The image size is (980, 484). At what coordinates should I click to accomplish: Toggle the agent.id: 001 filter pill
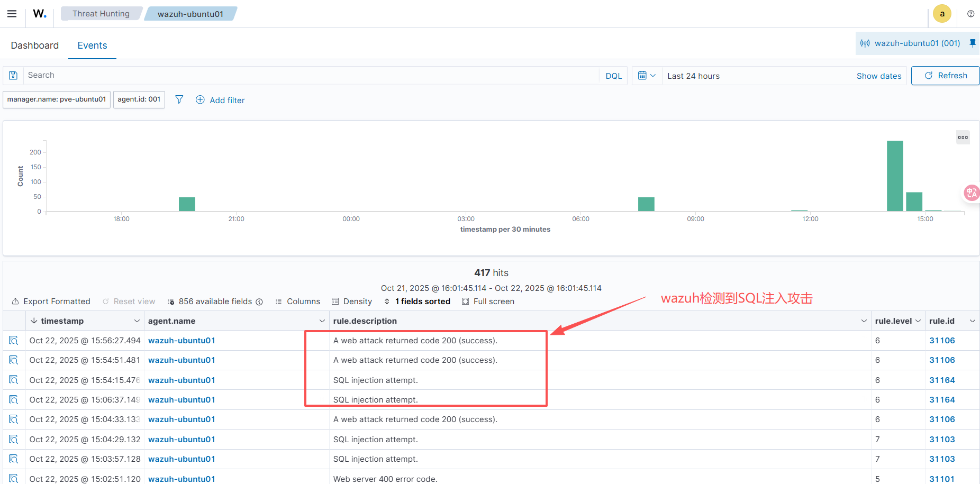click(x=139, y=99)
